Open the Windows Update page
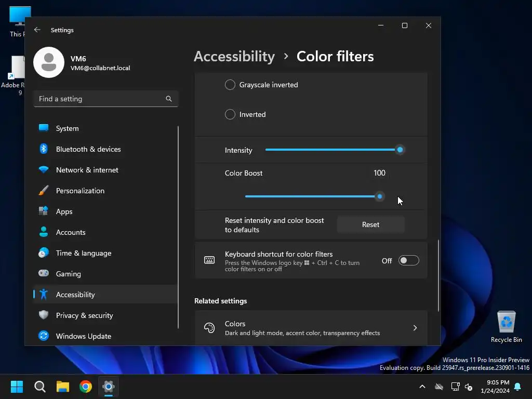The height and width of the screenshot is (399, 532). (x=105, y=336)
